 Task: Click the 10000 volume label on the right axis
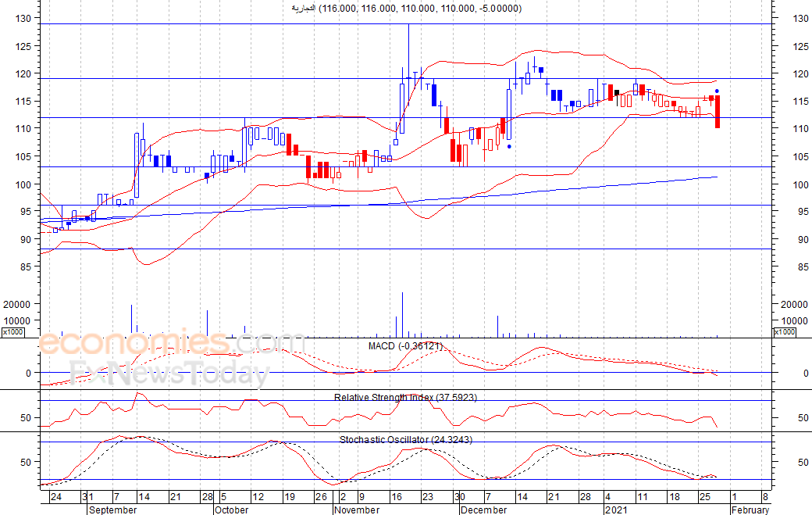[794, 320]
